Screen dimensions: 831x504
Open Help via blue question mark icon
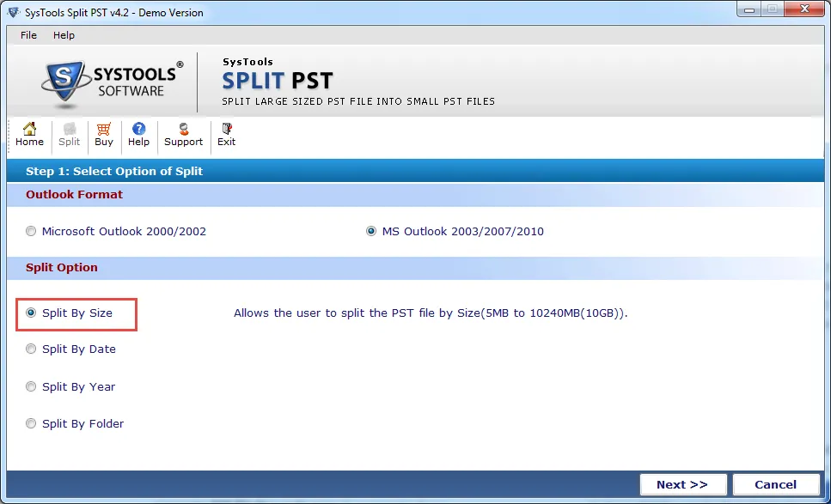pyautogui.click(x=139, y=129)
